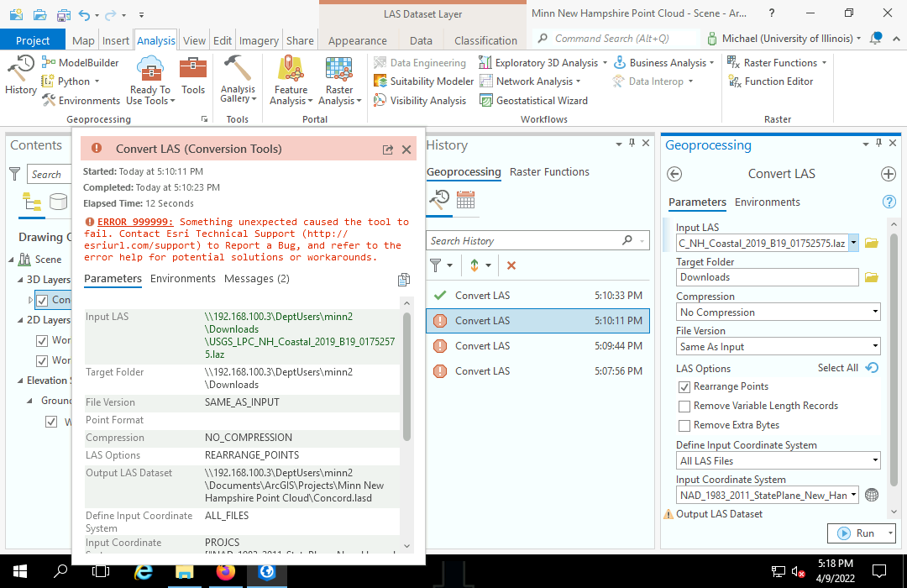Switch to the Messages (2) tab
Image resolution: width=907 pixels, height=588 pixels.
(x=257, y=279)
